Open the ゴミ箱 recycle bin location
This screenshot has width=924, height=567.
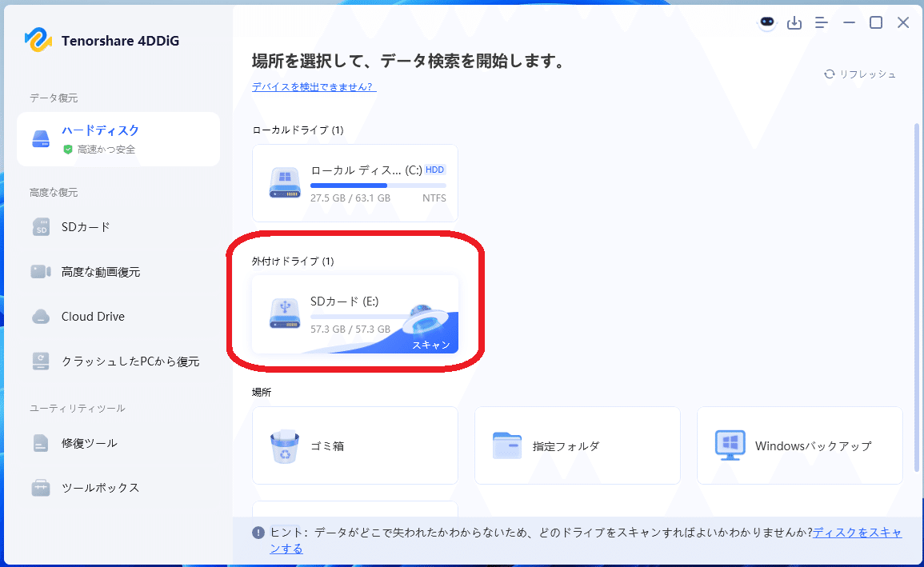click(x=354, y=445)
